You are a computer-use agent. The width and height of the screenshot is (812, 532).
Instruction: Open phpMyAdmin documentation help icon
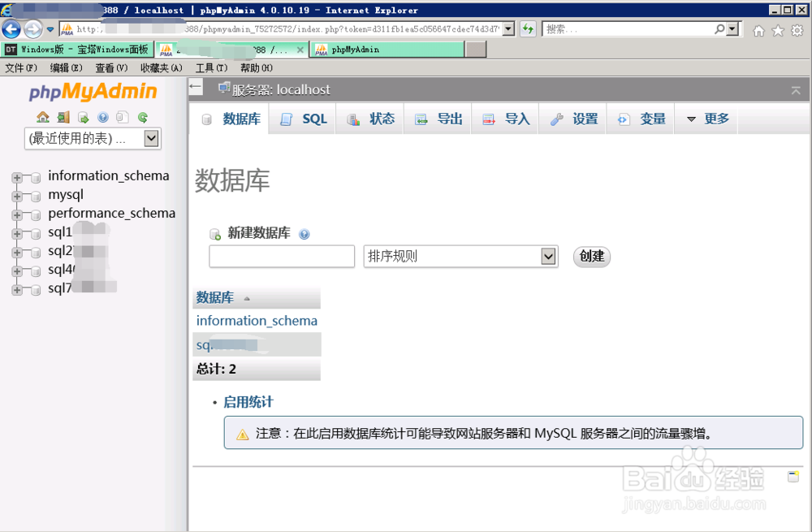(x=103, y=118)
